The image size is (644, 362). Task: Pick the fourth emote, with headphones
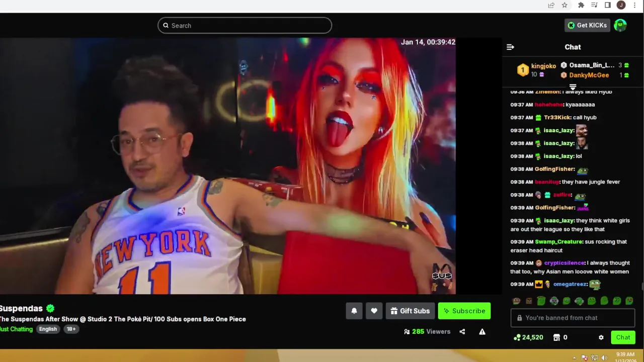554,301
